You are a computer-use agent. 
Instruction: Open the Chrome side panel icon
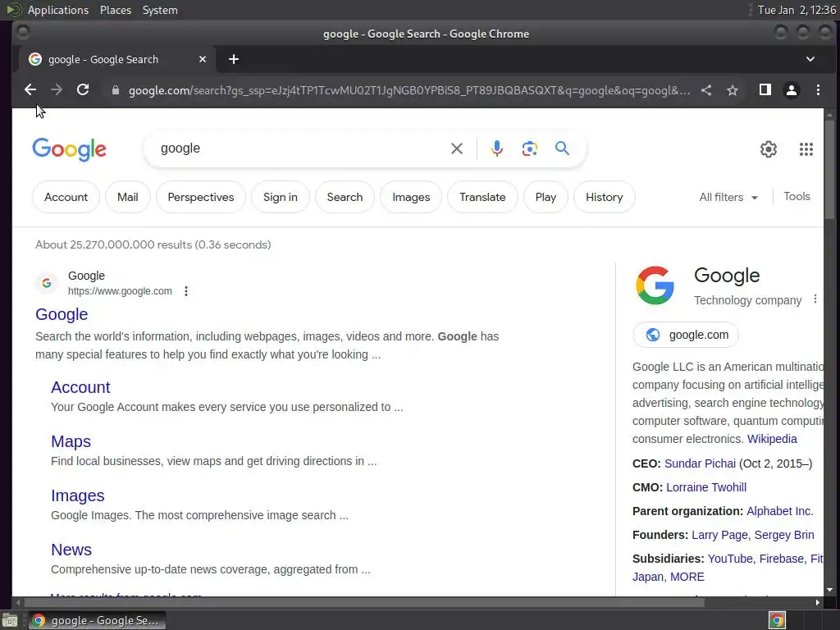pos(765,90)
